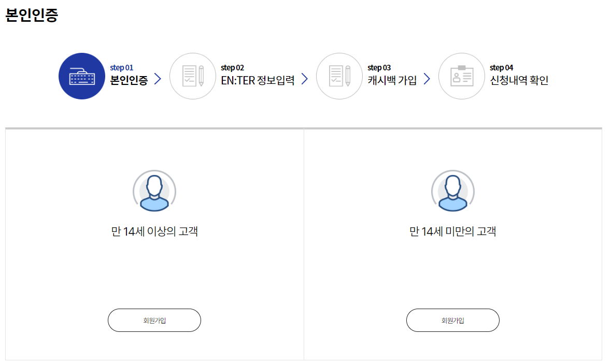Click 회원가입 for customers under 14
611x364 pixels.
pyautogui.click(x=452, y=320)
